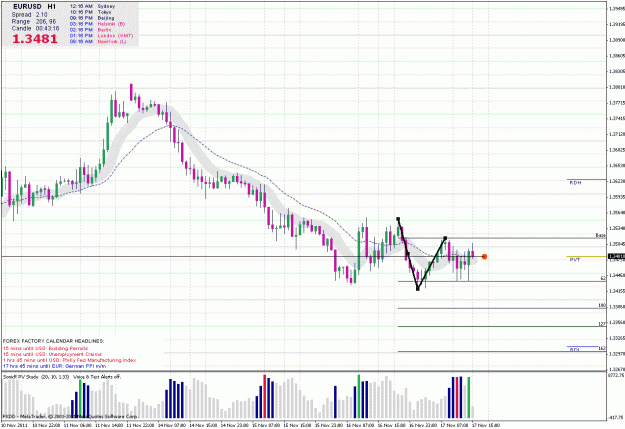Click the PVT pivot level label
The width and height of the screenshot is (625, 429).
click(x=575, y=260)
